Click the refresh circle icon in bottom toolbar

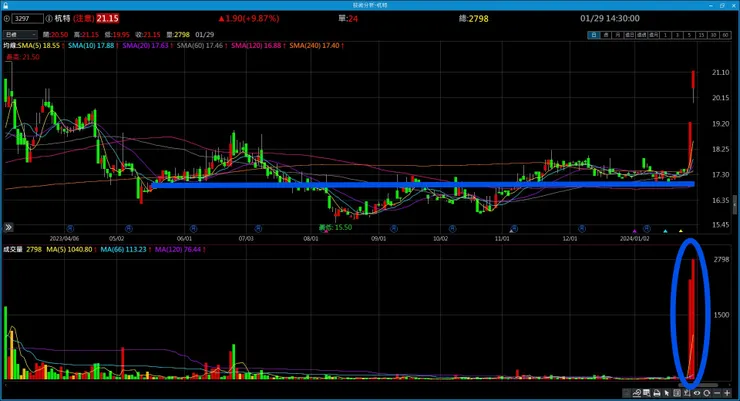[706, 393]
